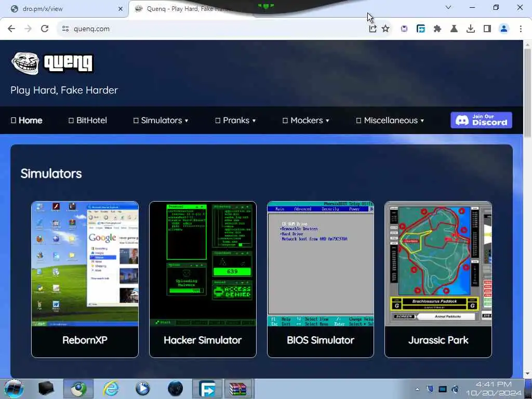Click the Join Our Discord button
The height and width of the screenshot is (399, 532).
(481, 120)
